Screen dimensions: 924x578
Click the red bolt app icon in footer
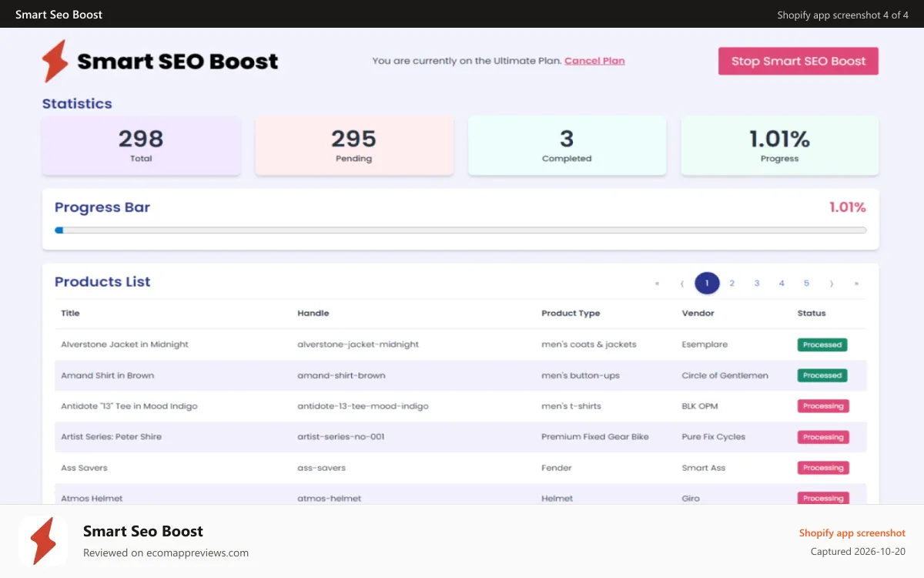pos(43,541)
